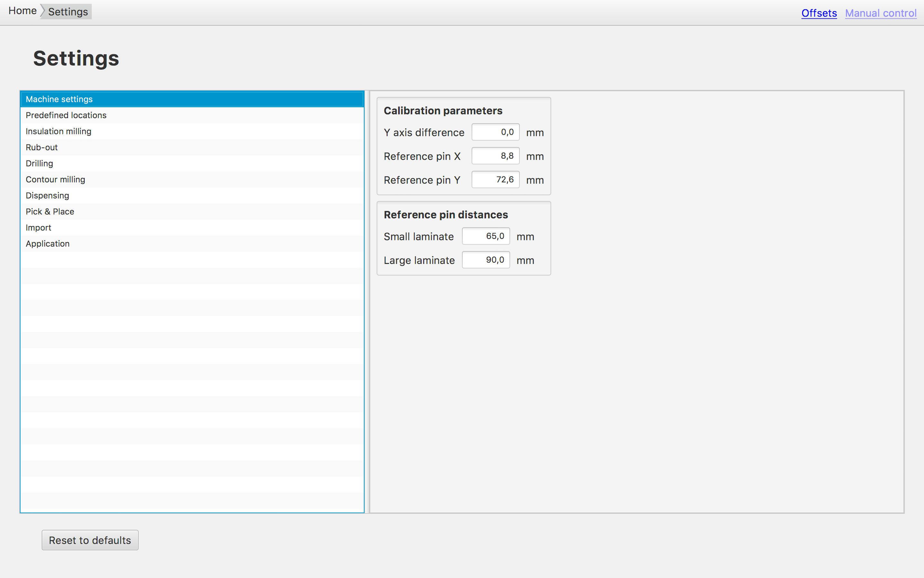Select the Application category
This screenshot has height=578, width=924.
tap(192, 243)
